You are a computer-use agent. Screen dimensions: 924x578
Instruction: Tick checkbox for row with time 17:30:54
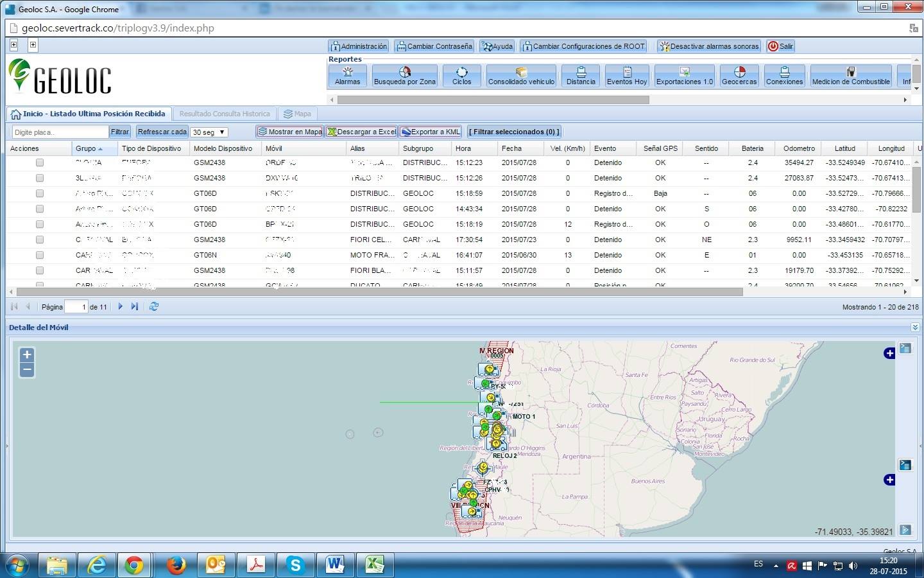click(40, 240)
